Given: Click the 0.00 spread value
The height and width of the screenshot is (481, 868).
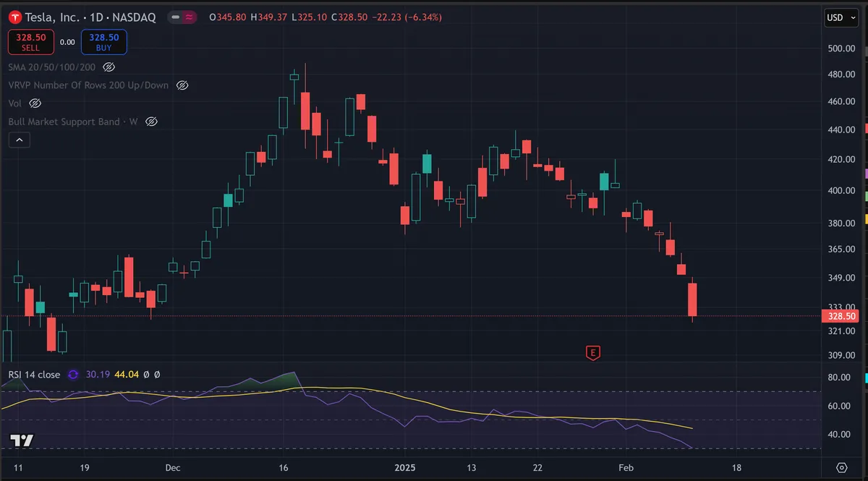Looking at the screenshot, I should point(67,42).
